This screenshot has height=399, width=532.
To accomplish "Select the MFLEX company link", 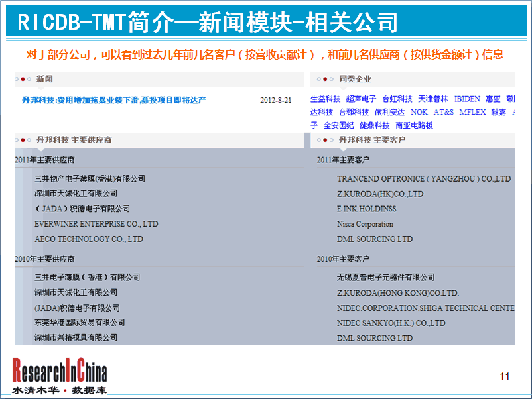I will point(472,112).
